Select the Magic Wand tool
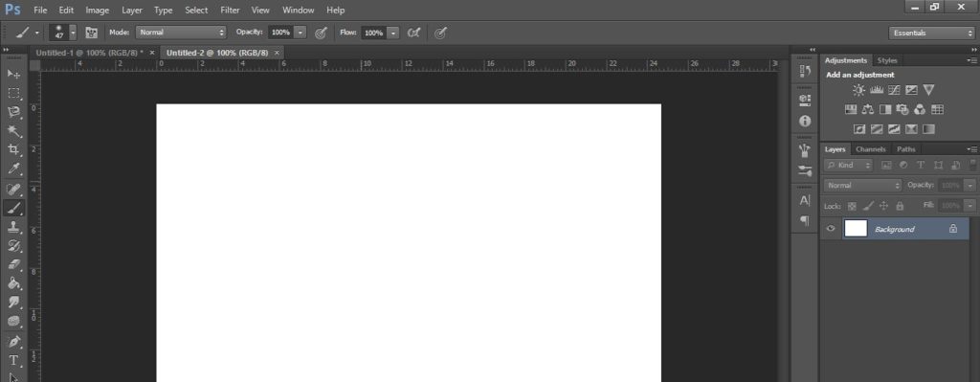 (13, 130)
